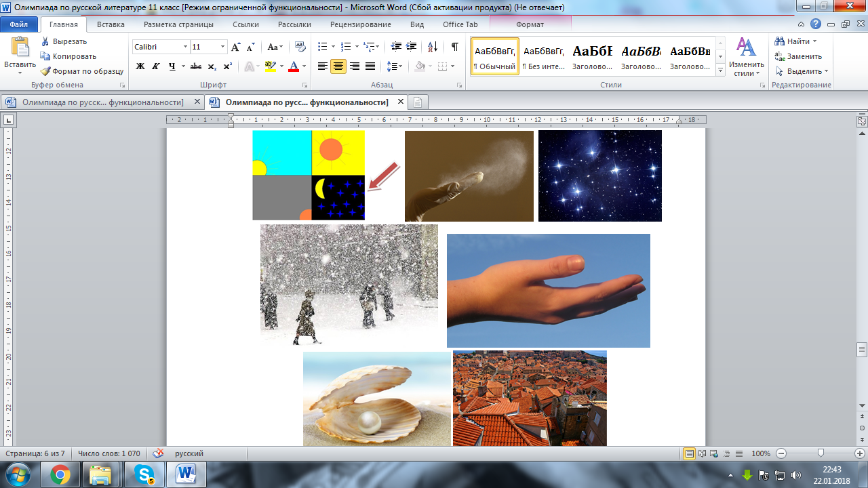Click the Заменить button
The height and width of the screenshot is (488, 868).
799,56
